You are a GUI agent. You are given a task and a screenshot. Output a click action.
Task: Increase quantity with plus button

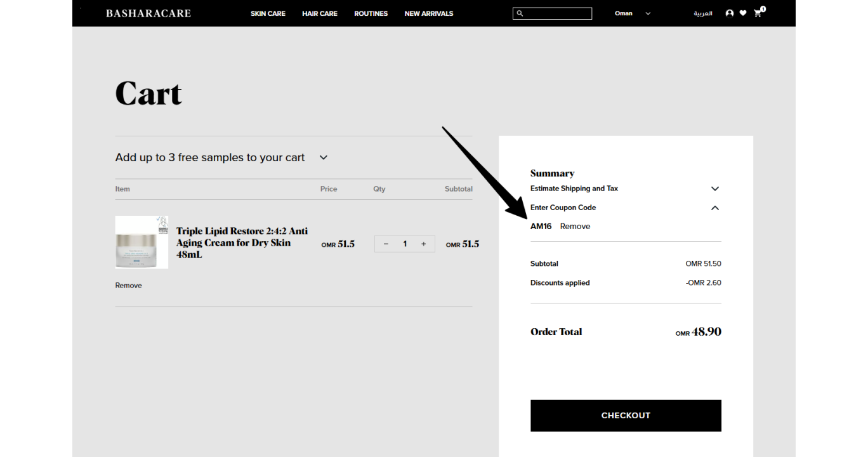pyautogui.click(x=424, y=244)
